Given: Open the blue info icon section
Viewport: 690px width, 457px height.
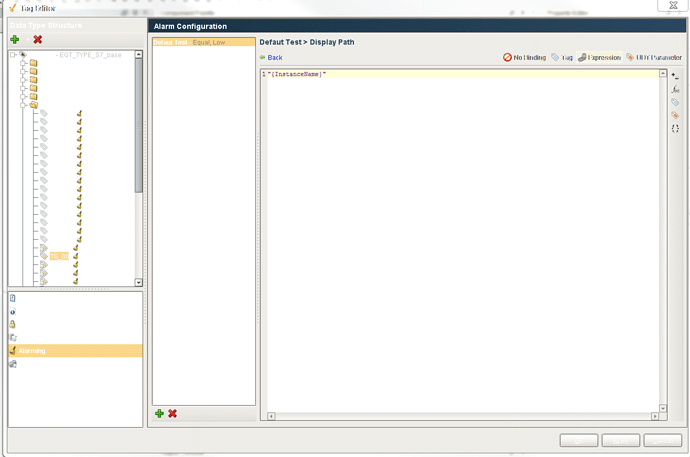Looking at the screenshot, I should tap(13, 311).
